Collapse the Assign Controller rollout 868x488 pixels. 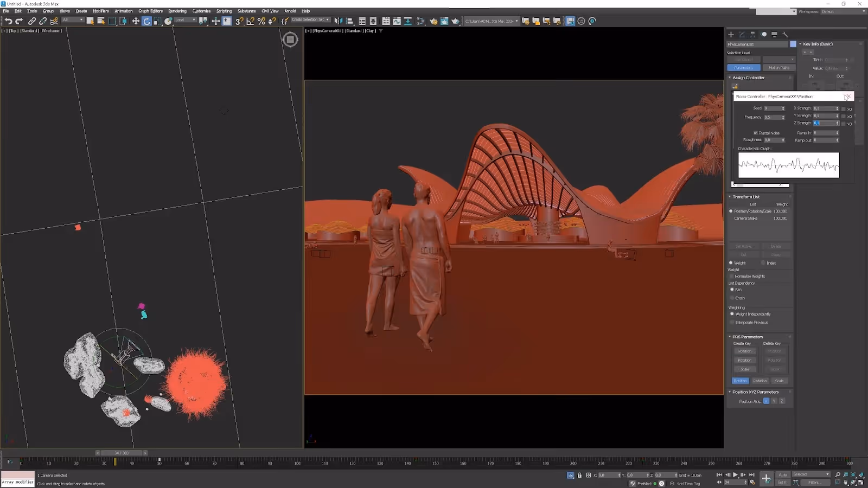(730, 78)
